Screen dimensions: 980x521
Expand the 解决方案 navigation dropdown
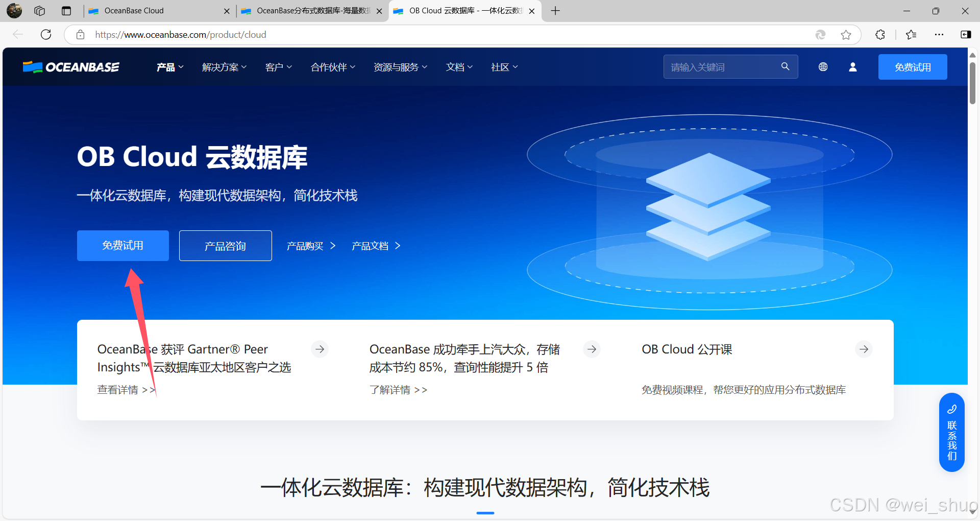(x=224, y=67)
